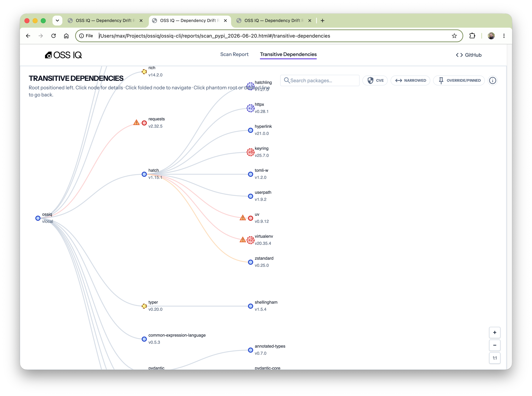Click the warning triangle beside requests

point(136,122)
